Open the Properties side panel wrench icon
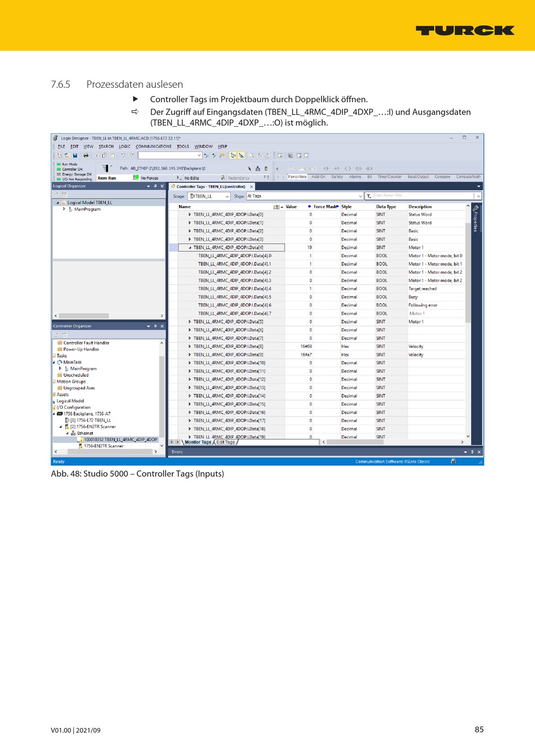 pos(475,208)
